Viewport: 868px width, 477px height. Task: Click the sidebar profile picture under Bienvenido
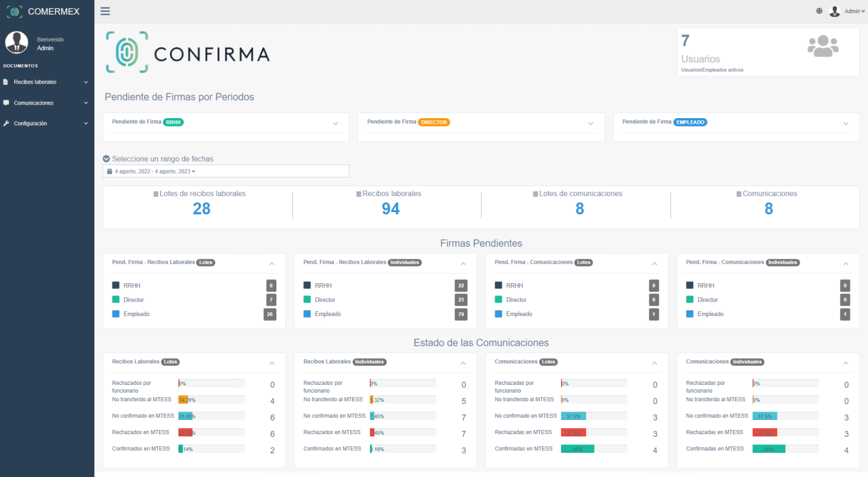click(16, 43)
